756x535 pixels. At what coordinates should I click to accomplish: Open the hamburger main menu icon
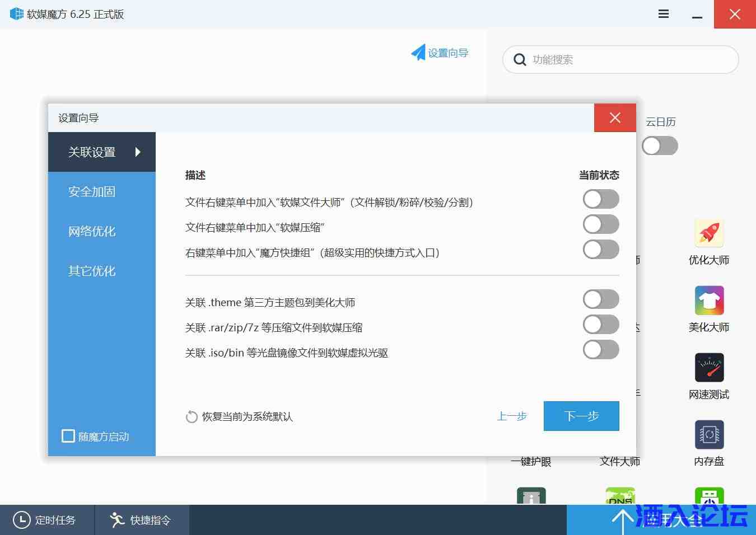(664, 14)
